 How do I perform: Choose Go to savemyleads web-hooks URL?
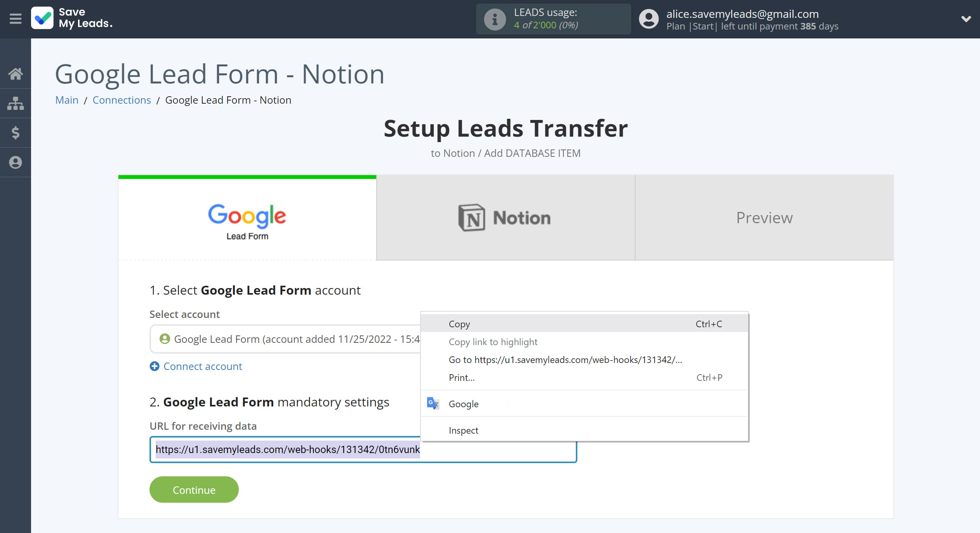coord(584,359)
